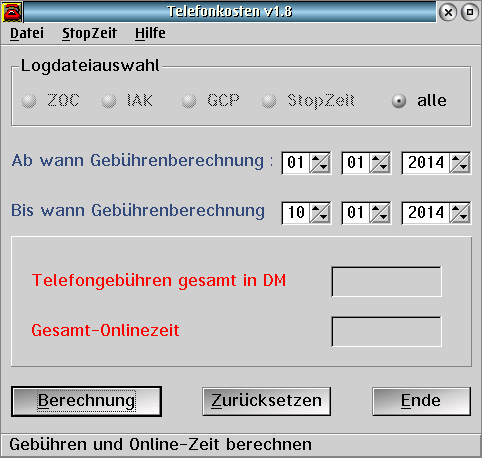The image size is (482, 458).
Task: Click the start day spinner arrows
Action: point(320,163)
